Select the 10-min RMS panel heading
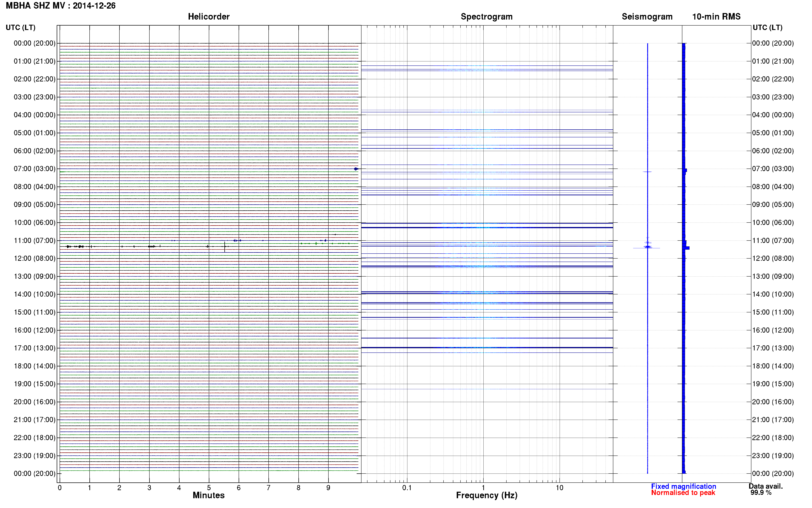Viewport: 812px width, 508px height. click(716, 17)
